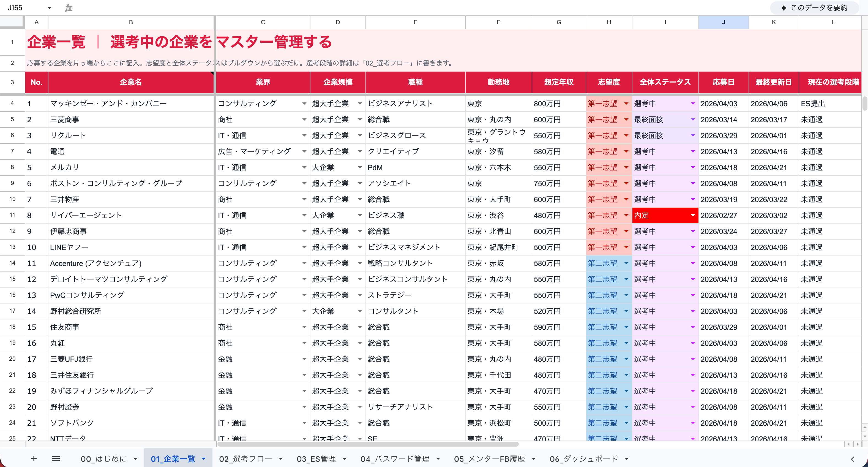Click the cell '東京・グラントウキョウ'
The height and width of the screenshot is (467, 868).
[x=498, y=135]
